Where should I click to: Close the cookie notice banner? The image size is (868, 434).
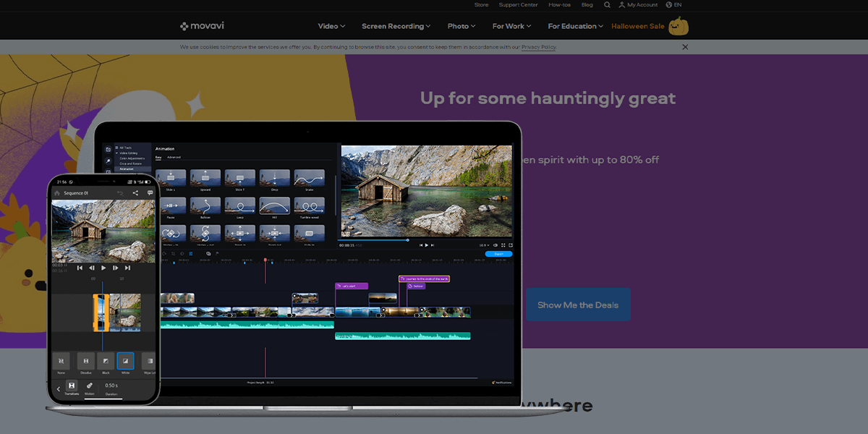tap(685, 47)
